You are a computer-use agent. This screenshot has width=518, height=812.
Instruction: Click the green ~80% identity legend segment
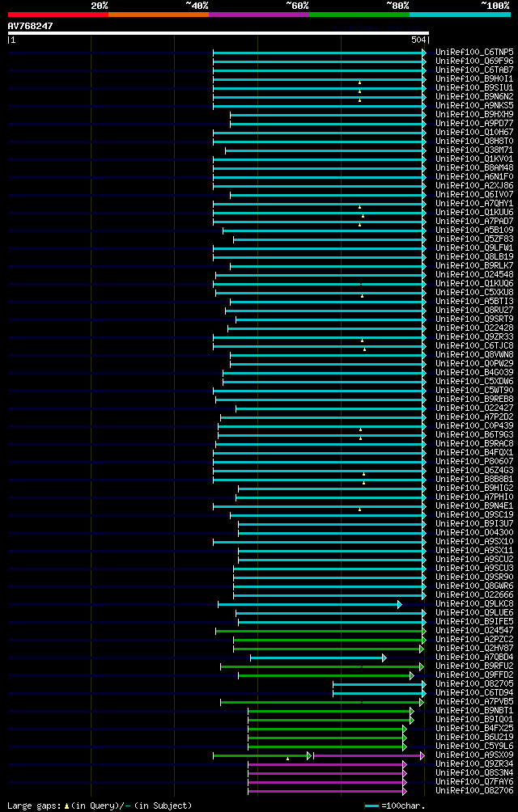pyautogui.click(x=359, y=15)
